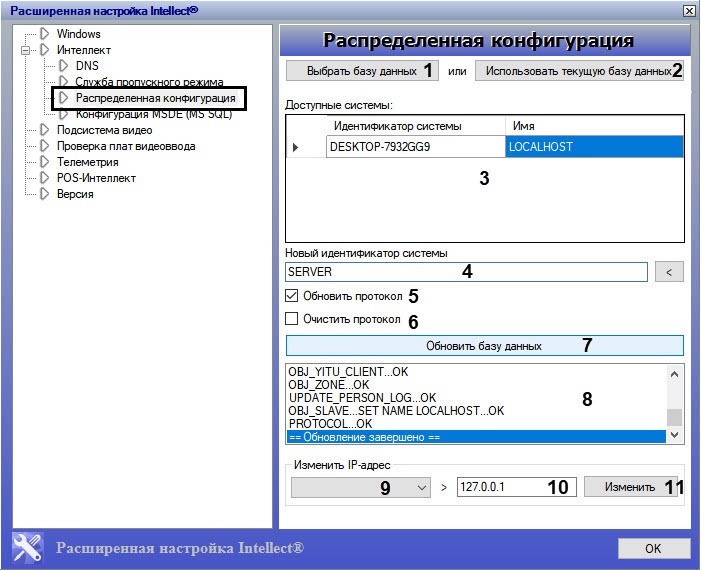701x570 pixels.
Task: Select Конфигурация MSDE (MS SQL) tree item
Action: point(153,114)
